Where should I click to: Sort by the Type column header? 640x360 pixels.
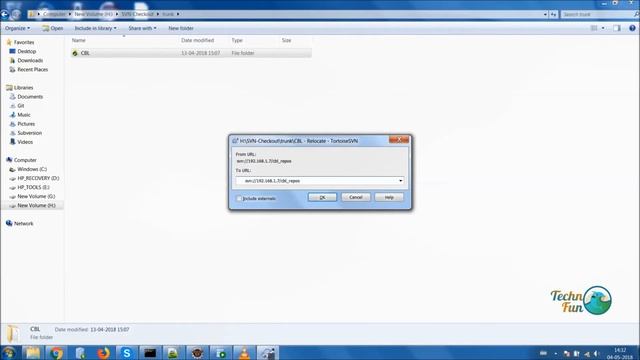(237, 40)
